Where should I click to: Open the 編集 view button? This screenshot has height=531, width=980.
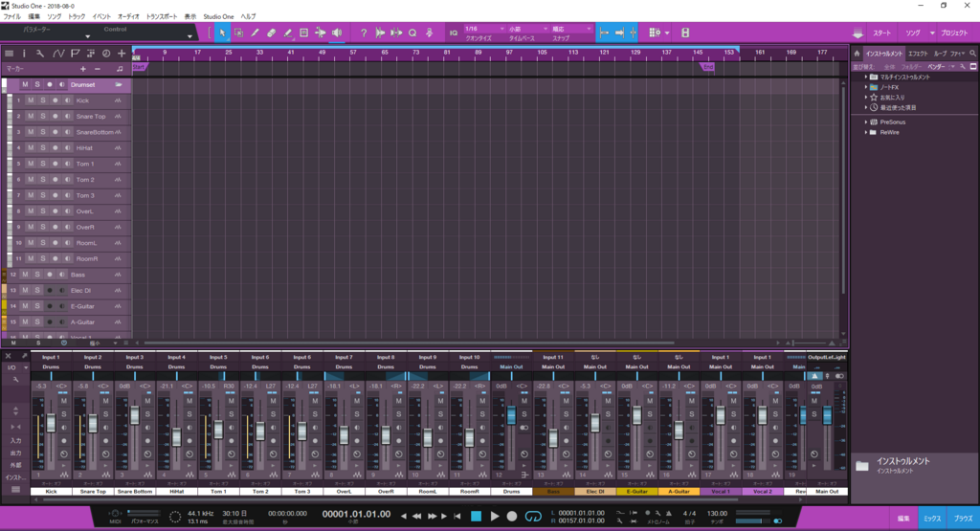pyautogui.click(x=903, y=519)
